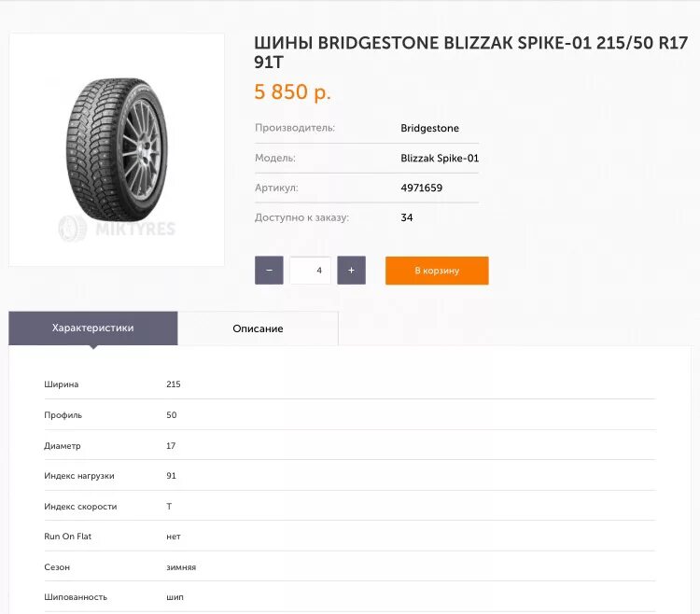Click the Шипованность row label
The width and height of the screenshot is (700, 614).
pyautogui.click(x=76, y=597)
